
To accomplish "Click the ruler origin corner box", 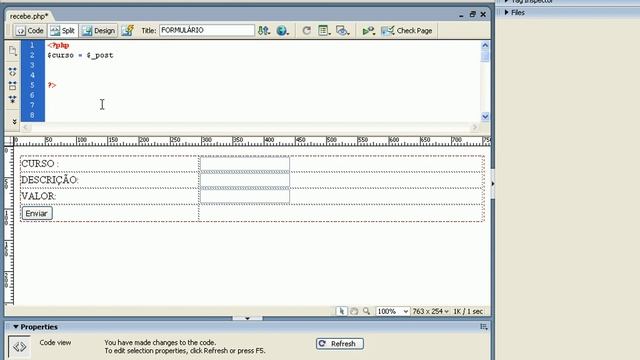I will pyautogui.click(x=9, y=141).
